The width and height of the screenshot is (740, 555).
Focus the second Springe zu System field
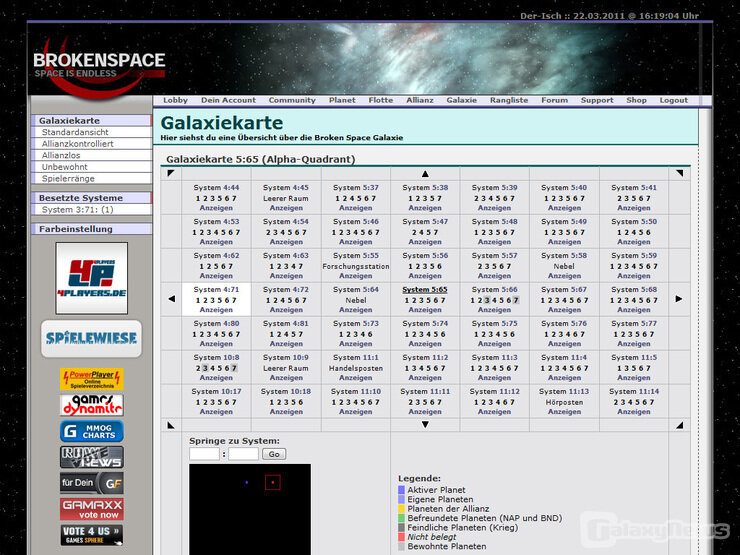(x=244, y=454)
